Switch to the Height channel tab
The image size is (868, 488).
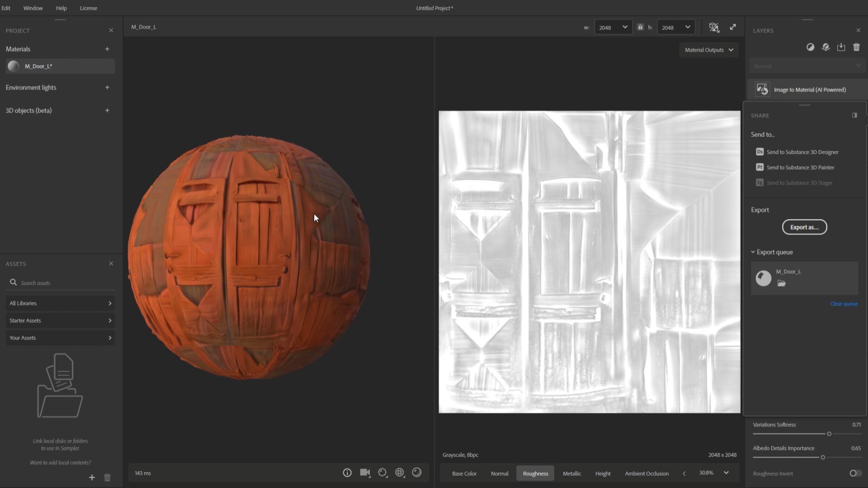(x=603, y=474)
